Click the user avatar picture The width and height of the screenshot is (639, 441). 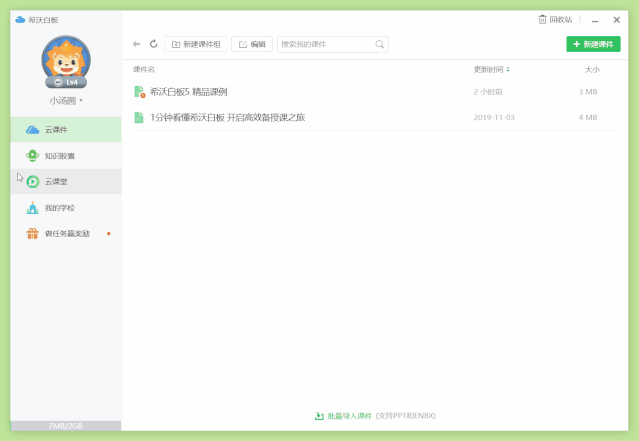[x=66, y=58]
